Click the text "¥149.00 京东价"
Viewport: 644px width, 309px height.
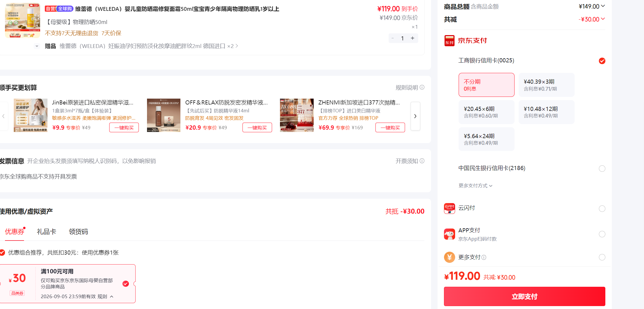[x=399, y=18]
